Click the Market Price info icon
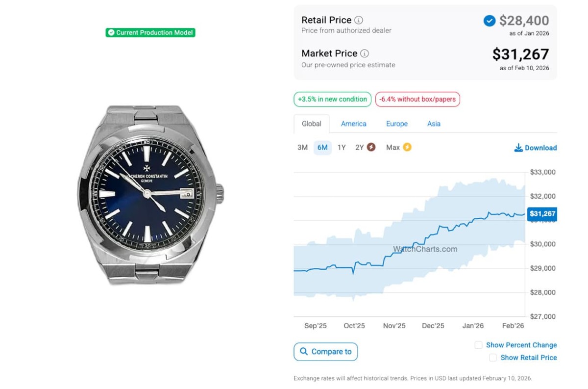Viewport: 588px width, 389px height. (364, 53)
